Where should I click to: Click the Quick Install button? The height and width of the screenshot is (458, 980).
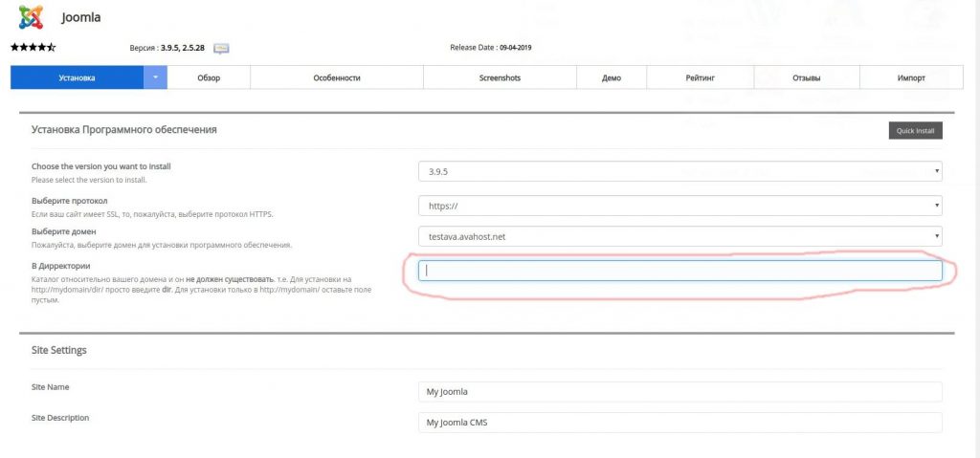coord(915,131)
